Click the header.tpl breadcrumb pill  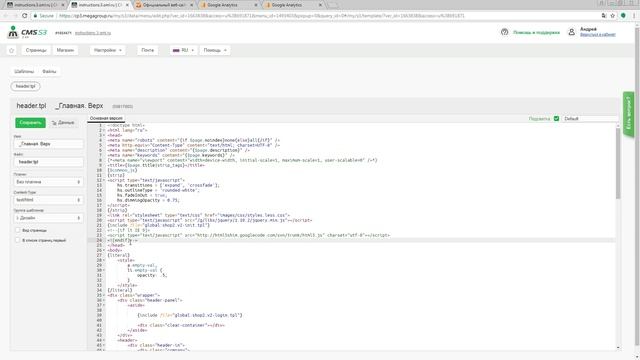26,86
